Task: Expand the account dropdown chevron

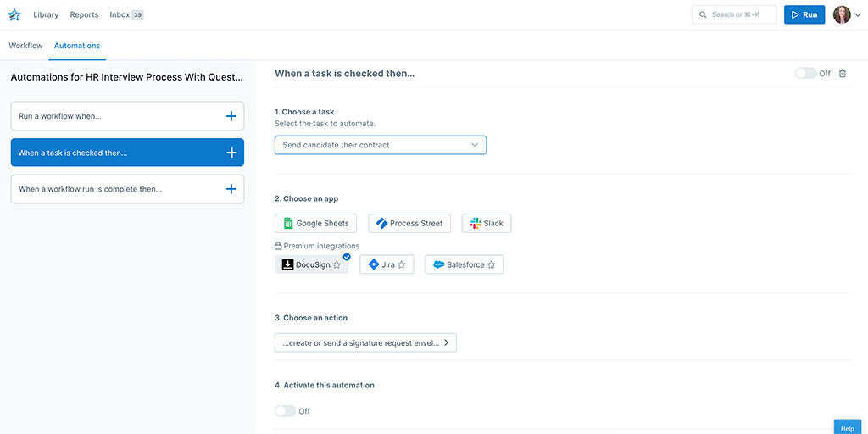Action: click(x=858, y=15)
